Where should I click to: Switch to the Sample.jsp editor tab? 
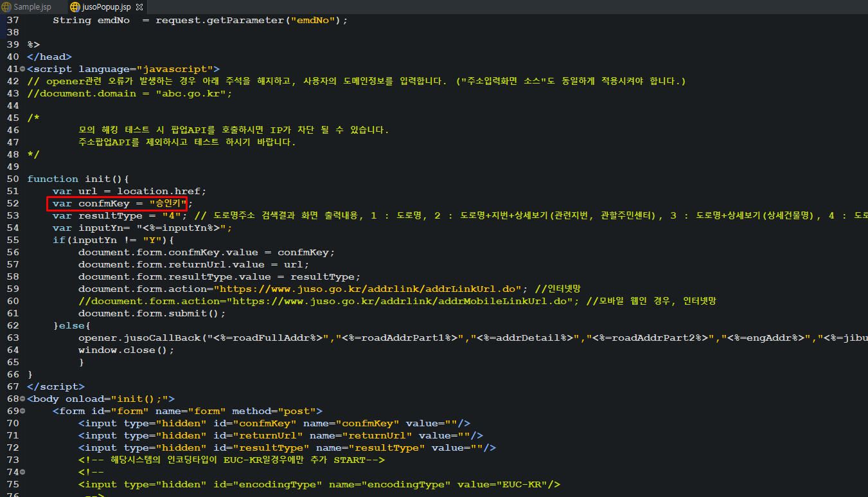[x=32, y=7]
